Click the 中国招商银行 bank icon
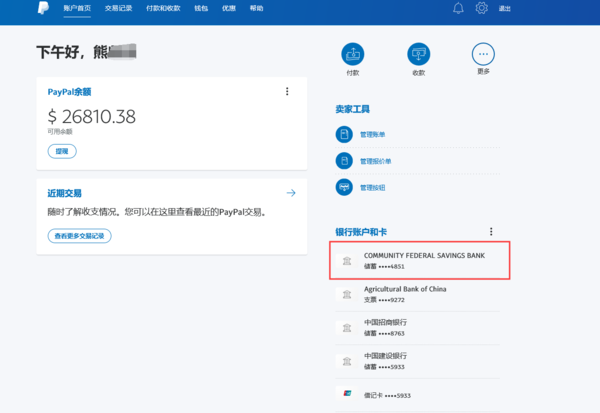 (347, 328)
